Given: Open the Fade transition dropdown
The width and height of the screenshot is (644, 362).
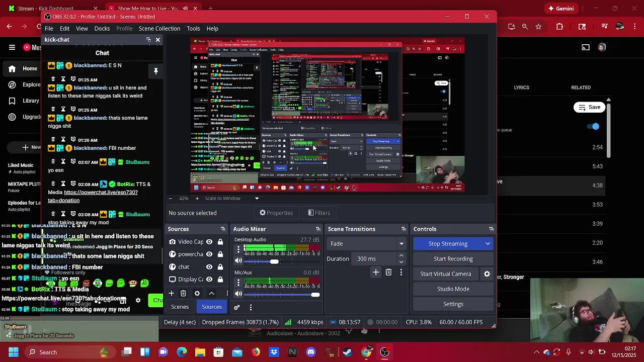Looking at the screenshot, I should (367, 244).
